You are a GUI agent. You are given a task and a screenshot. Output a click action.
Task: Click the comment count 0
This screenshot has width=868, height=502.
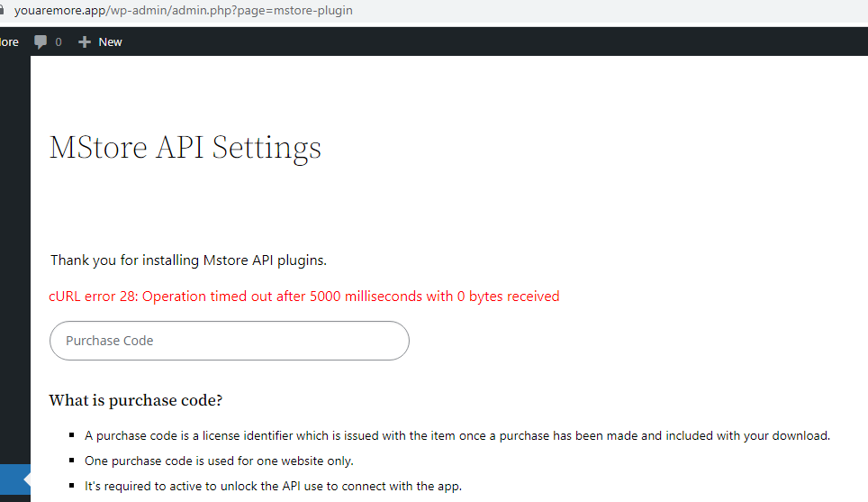point(59,42)
